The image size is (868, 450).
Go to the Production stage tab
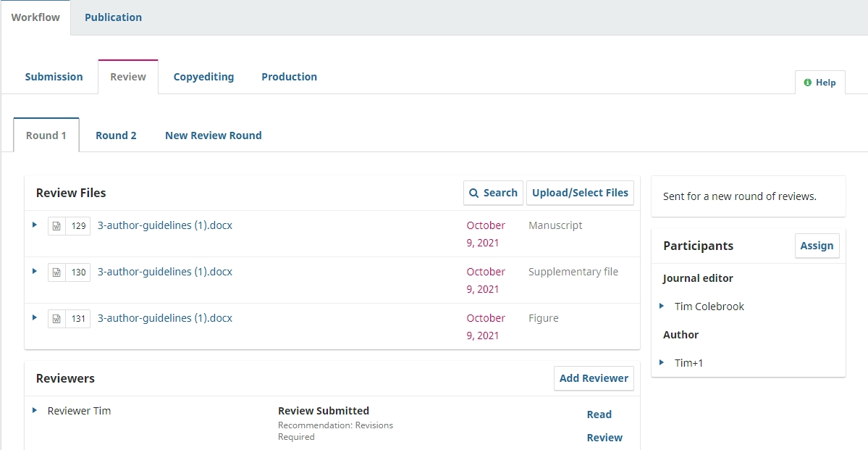289,77
